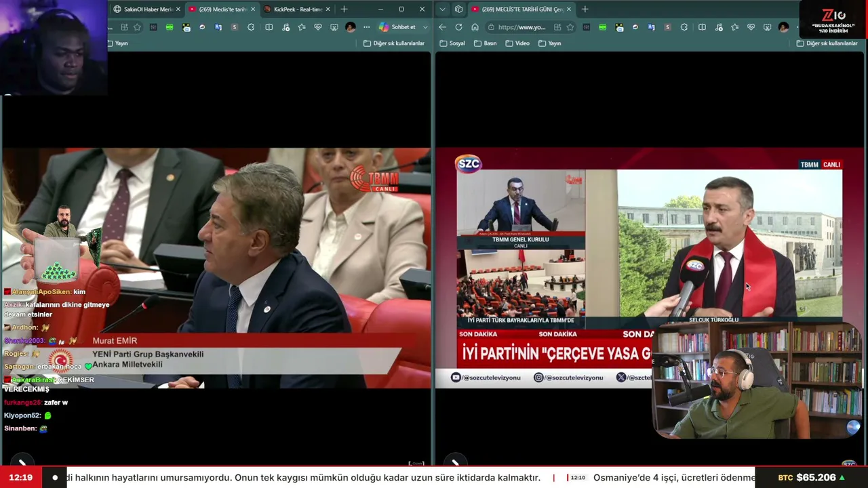The image size is (868, 488).
Task: Open a new tab in the left browser
Action: (344, 9)
